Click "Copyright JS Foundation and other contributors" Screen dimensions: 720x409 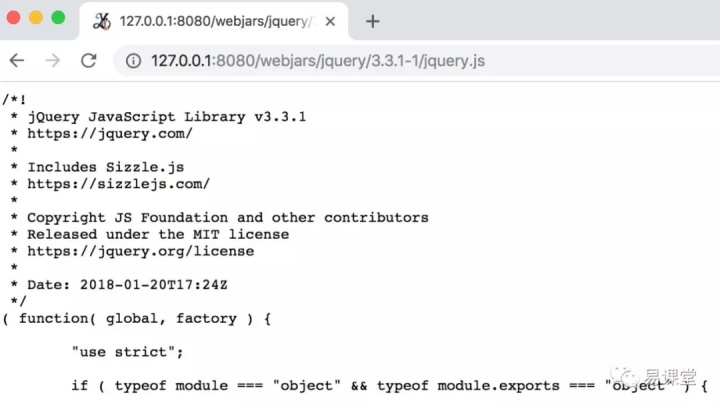(228, 218)
